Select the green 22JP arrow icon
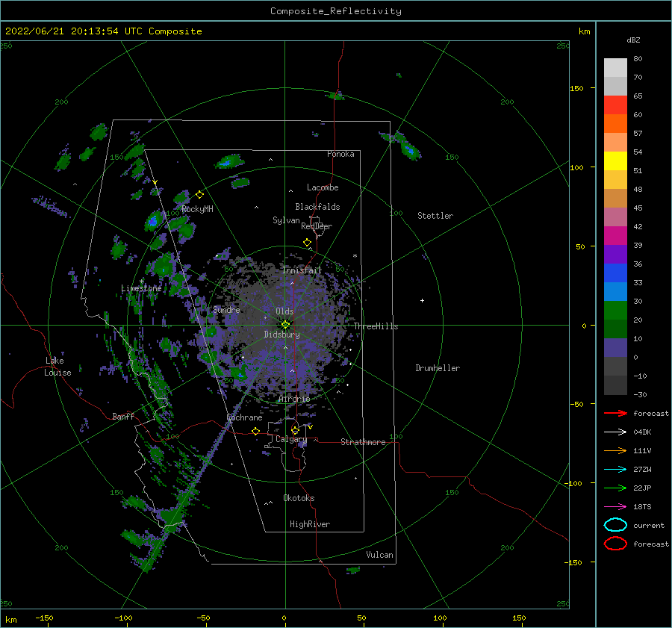672x628 pixels. click(615, 488)
